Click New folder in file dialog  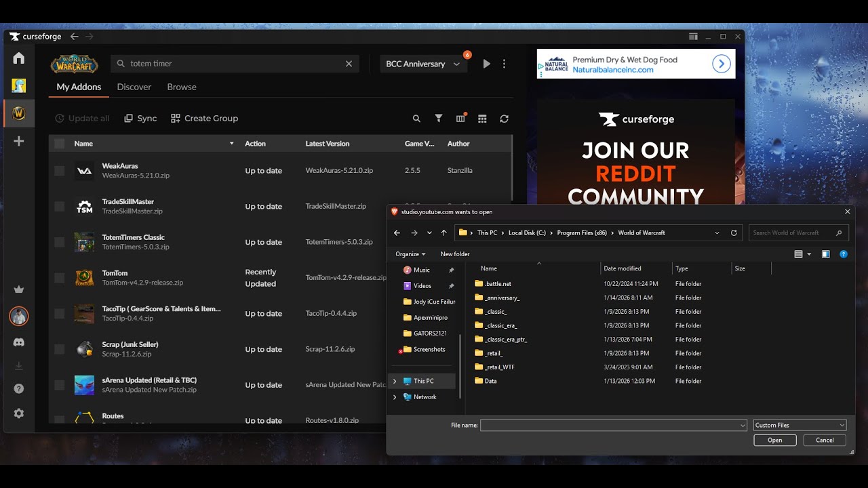[455, 254]
